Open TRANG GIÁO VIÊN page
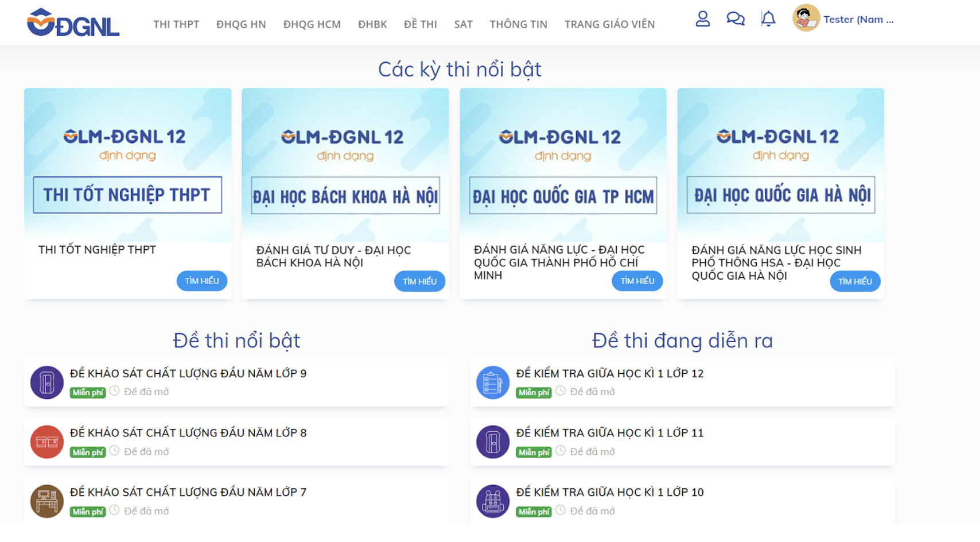The image size is (980, 542). tap(609, 25)
